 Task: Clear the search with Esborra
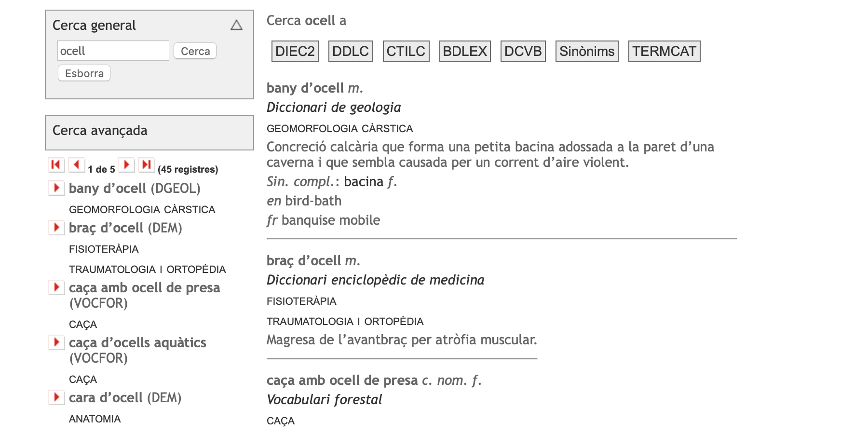84,73
